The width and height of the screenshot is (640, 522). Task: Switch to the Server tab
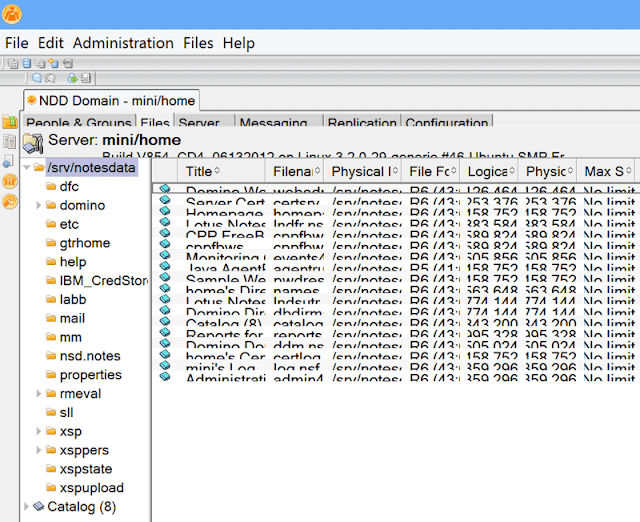(205, 121)
